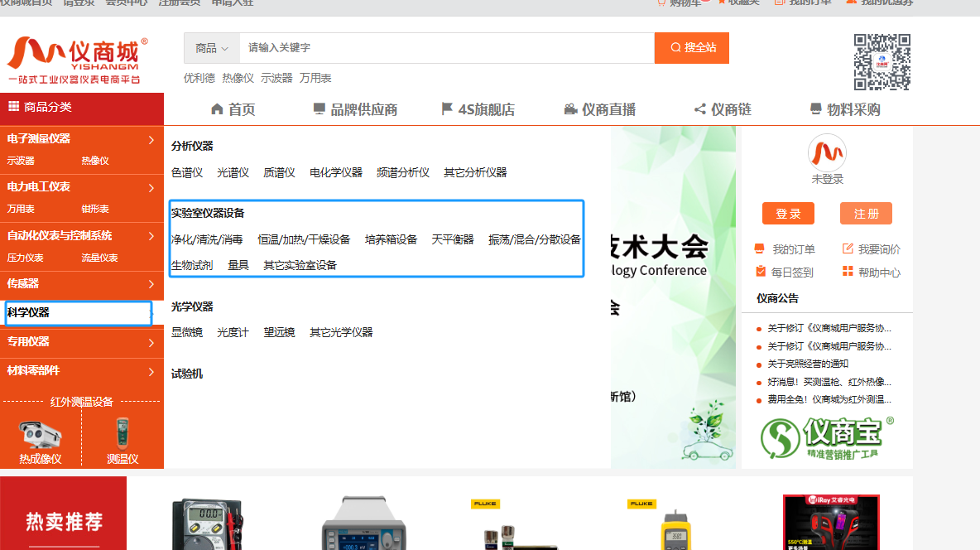Expand 电力电工仪表 category arrow
Viewport: 980px width, 550px height.
pos(151,188)
